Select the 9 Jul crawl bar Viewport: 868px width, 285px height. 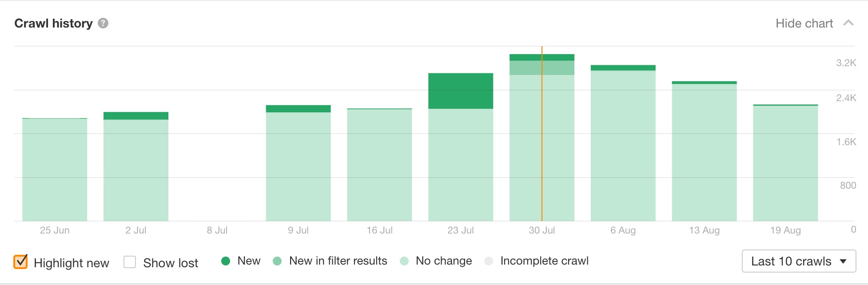(299, 166)
